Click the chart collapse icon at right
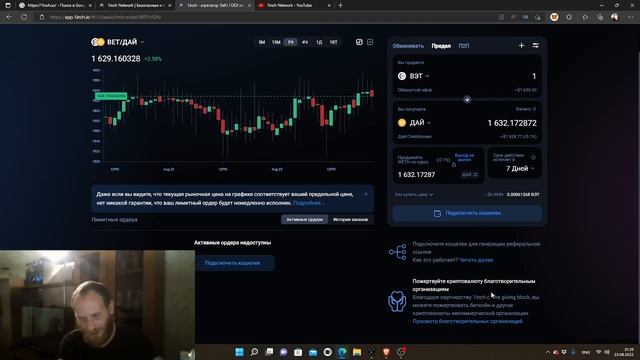640x360 pixels. (370, 42)
